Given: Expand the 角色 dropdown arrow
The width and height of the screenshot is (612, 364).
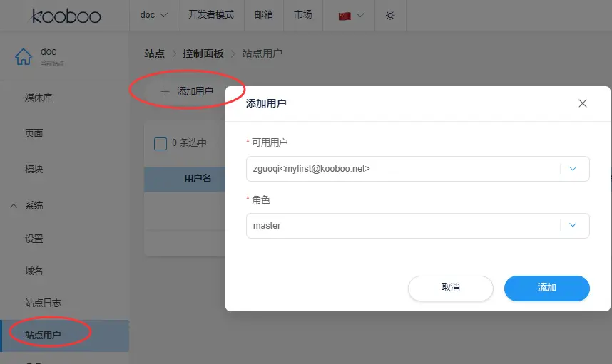Looking at the screenshot, I should tap(572, 225).
